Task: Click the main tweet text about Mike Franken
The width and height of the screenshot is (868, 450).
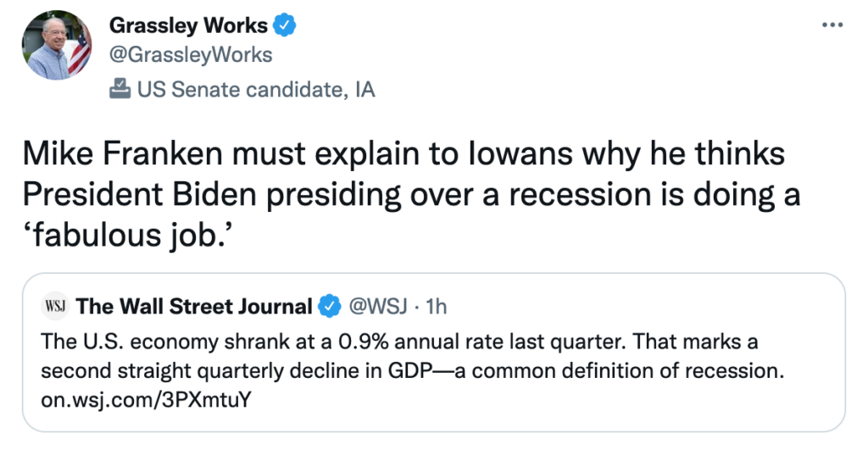Action: (411, 194)
